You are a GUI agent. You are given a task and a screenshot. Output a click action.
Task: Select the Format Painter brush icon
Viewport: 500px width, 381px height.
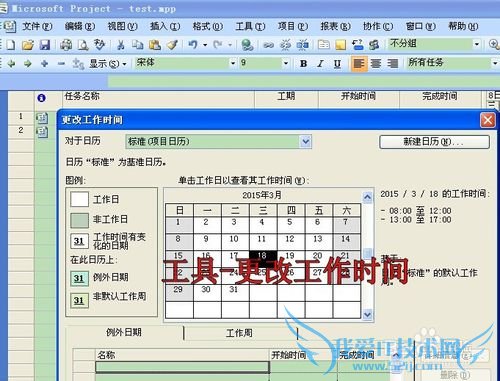point(172,45)
